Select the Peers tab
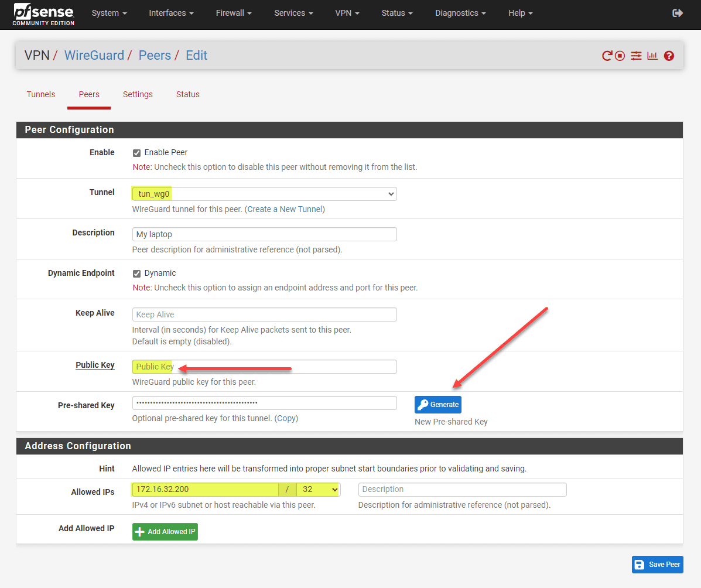Image resolution: width=701 pixels, height=588 pixels. tap(89, 94)
